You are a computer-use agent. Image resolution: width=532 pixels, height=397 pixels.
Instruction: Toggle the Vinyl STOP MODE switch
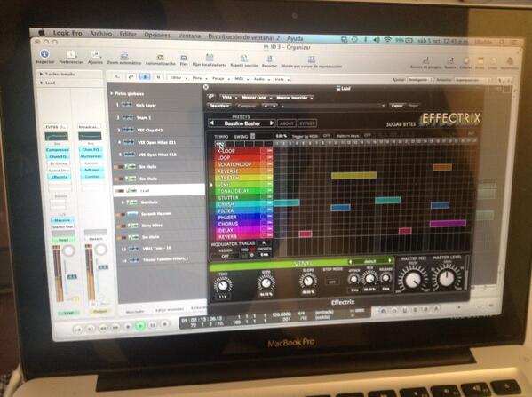click(x=332, y=282)
